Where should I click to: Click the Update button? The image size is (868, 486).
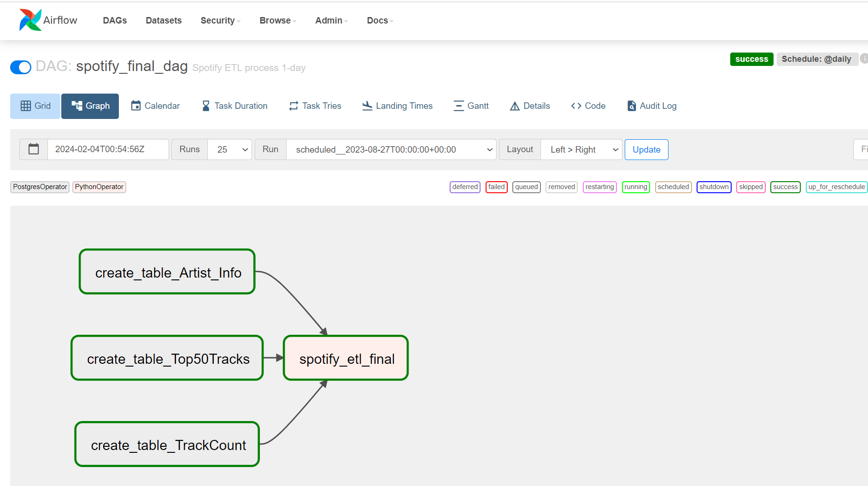coord(646,149)
